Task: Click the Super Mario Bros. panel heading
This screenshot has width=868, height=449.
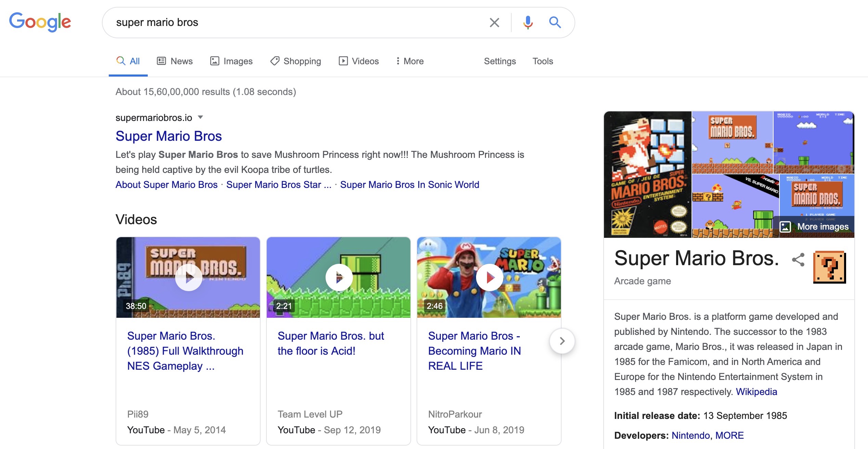Action: pos(696,258)
